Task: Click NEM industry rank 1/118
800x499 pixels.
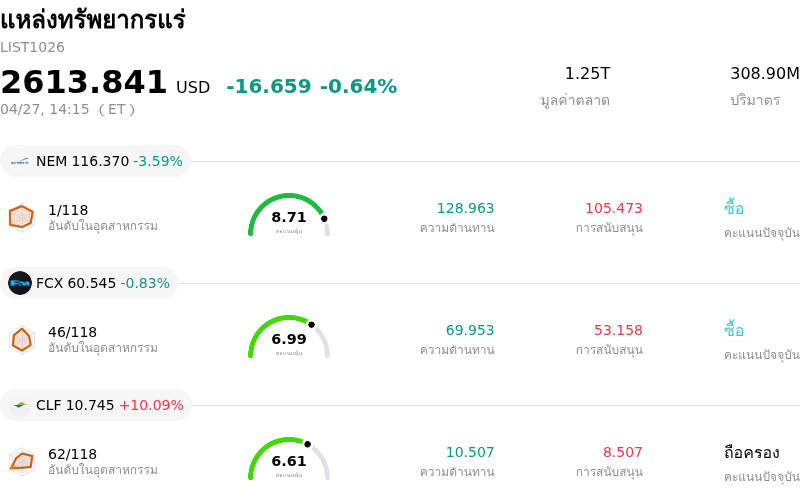Action: (68, 210)
